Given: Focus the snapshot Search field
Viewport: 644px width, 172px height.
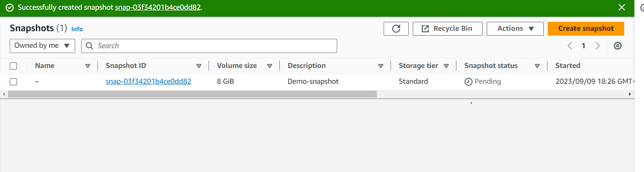Looking at the screenshot, I should [209, 46].
